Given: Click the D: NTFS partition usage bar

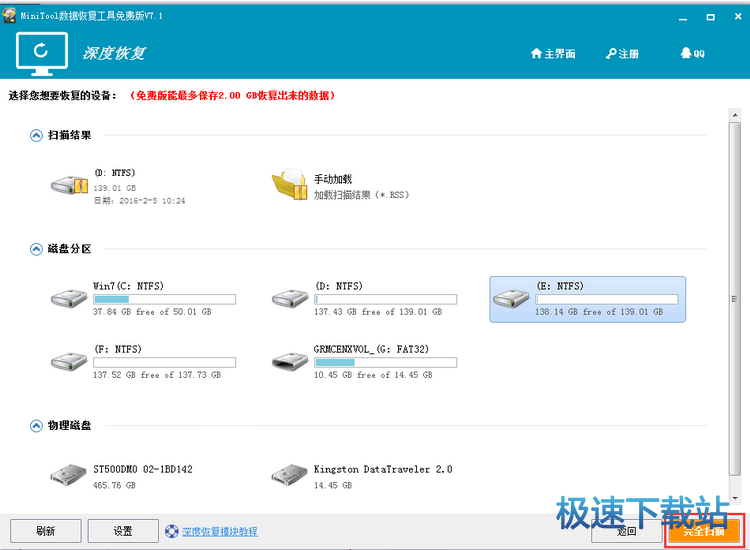Looking at the screenshot, I should [x=386, y=299].
